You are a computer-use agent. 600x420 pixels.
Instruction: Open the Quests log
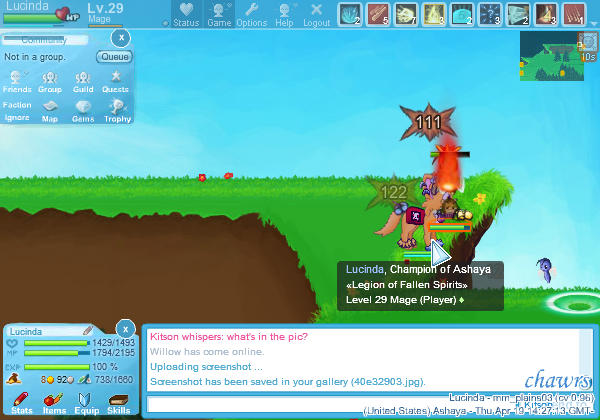[x=115, y=82]
